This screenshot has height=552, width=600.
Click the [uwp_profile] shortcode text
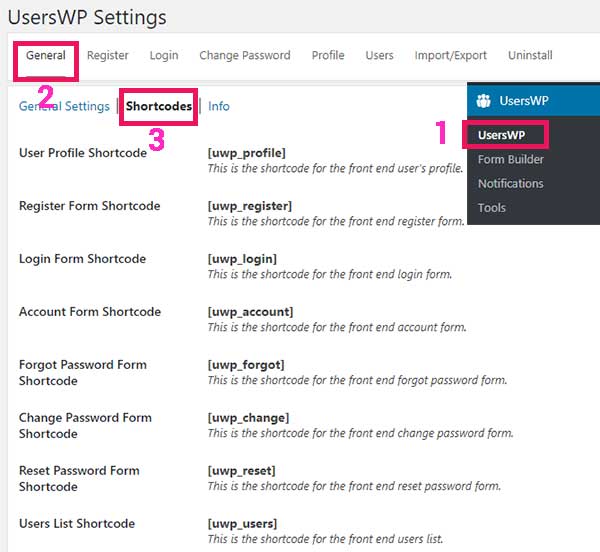(x=246, y=153)
